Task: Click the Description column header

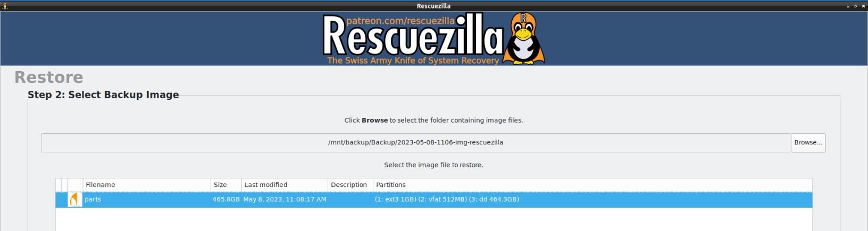Action: 350,185
